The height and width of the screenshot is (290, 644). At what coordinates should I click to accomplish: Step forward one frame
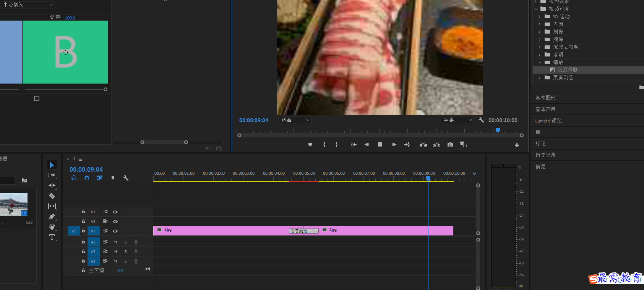pos(394,145)
